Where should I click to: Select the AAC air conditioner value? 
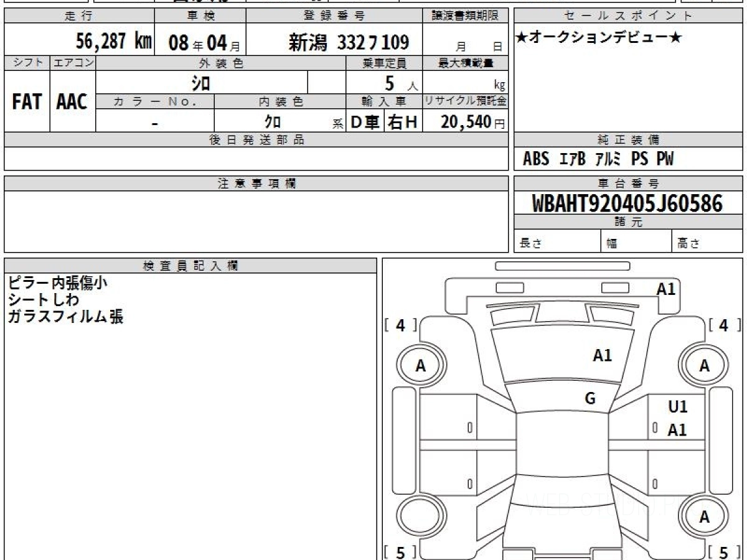72,102
